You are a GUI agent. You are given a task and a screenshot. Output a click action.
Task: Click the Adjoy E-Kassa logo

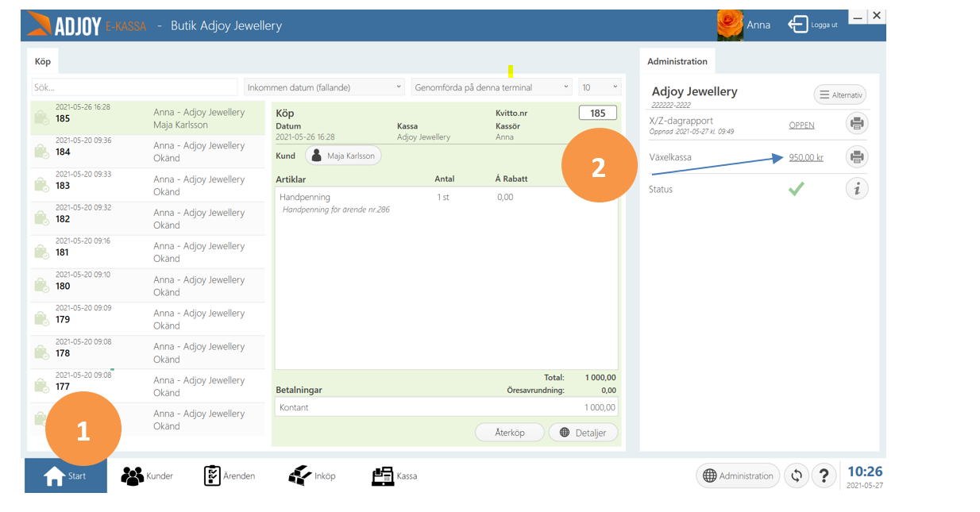tap(86, 25)
